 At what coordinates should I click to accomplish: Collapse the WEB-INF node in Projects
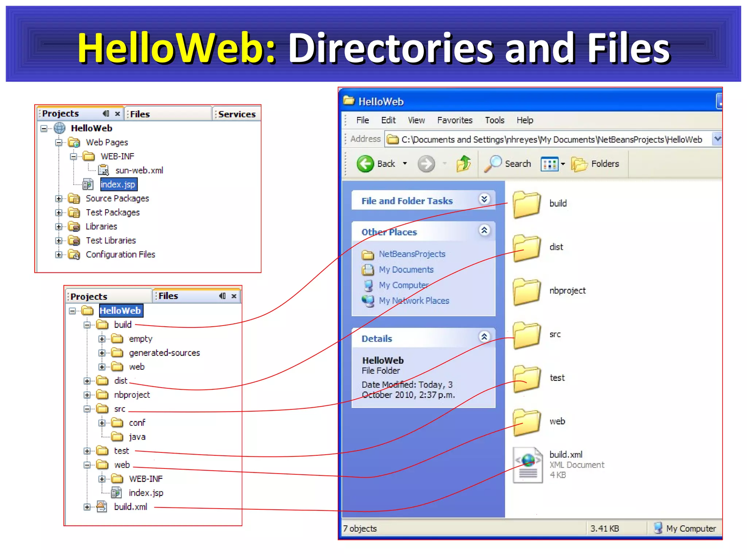coord(74,156)
